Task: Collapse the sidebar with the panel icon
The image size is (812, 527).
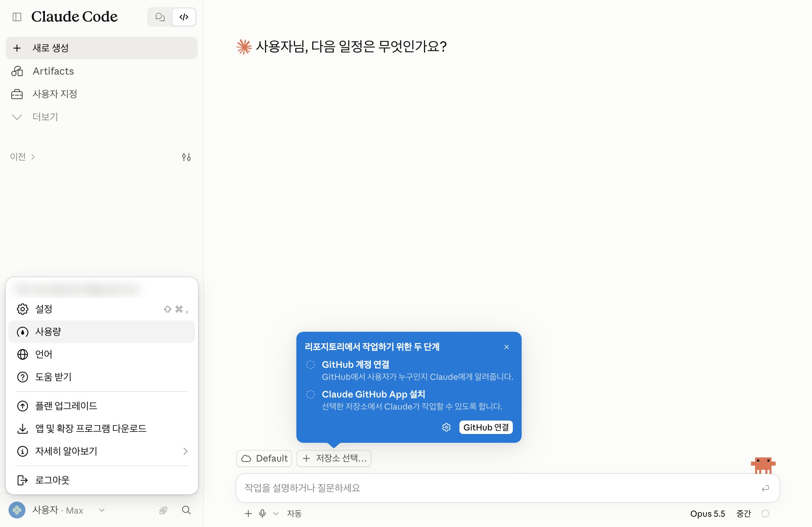Action: 17,17
